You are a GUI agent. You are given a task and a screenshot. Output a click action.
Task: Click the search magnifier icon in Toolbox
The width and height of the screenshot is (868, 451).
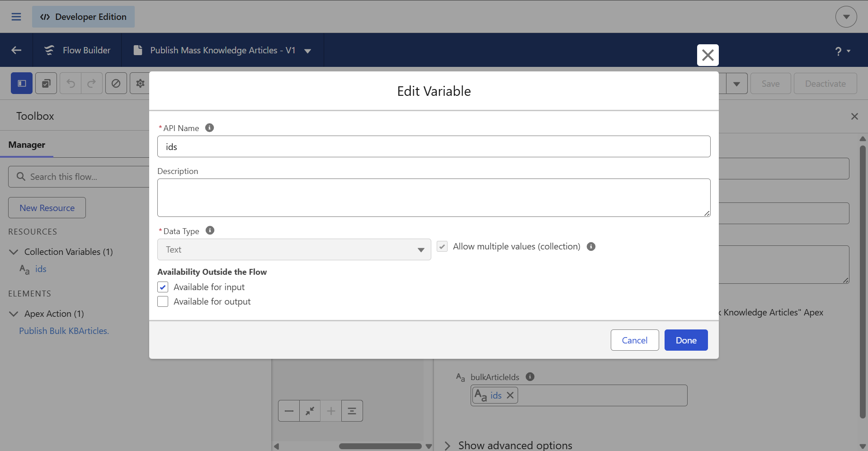tap(21, 177)
